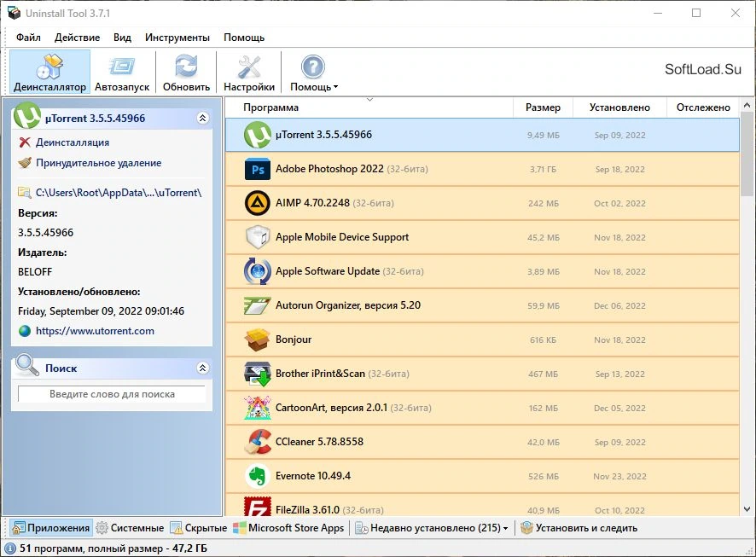Click the sort indicator above Программа column
756x557 pixels.
click(369, 100)
